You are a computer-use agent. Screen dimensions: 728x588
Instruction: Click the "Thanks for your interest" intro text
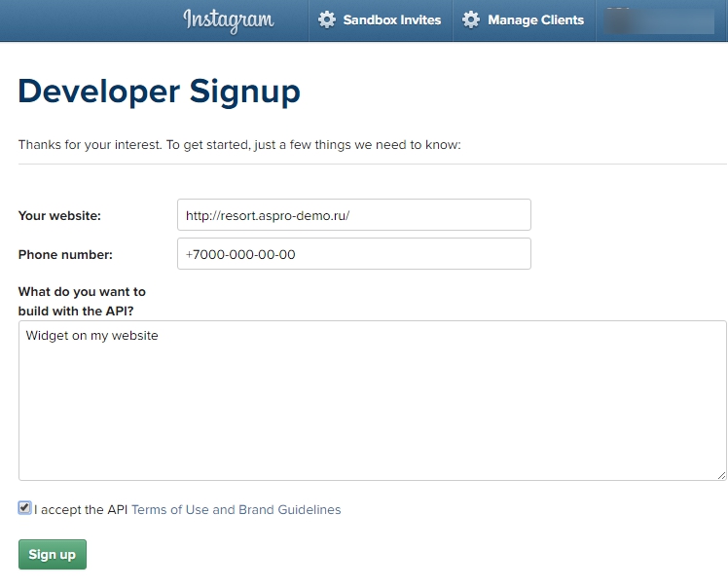[238, 145]
